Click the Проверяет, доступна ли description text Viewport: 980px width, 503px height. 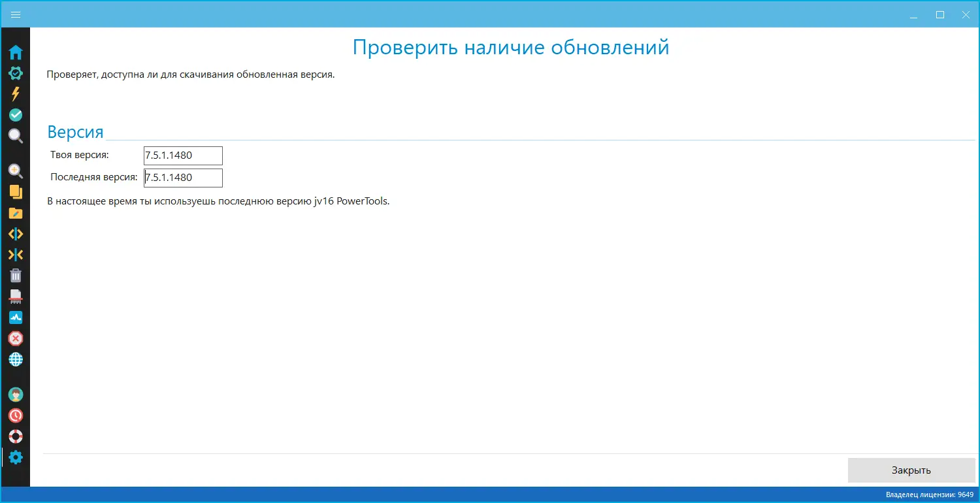point(191,74)
